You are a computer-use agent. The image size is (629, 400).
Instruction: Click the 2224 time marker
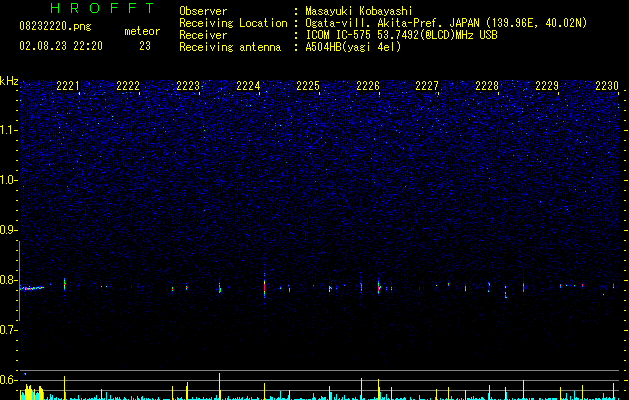tap(248, 85)
